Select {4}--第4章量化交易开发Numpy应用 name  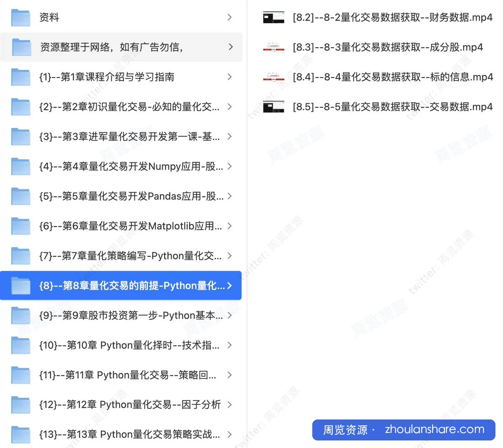click(x=131, y=166)
